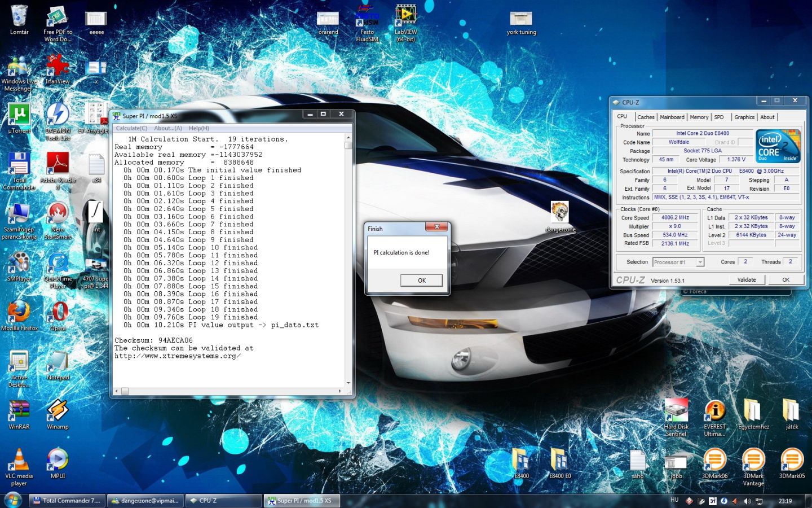Click the Windows Start orb
Image resolution: width=812 pixels, height=508 pixels.
coord(12,500)
